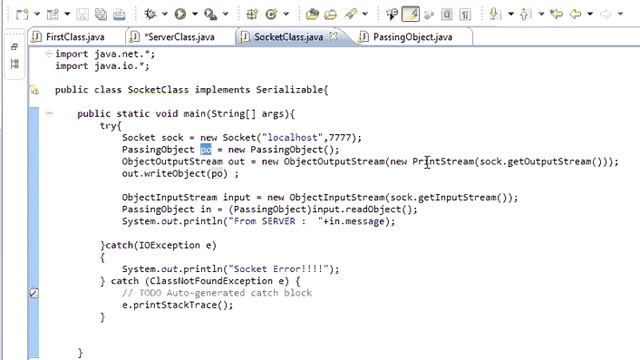The image size is (640, 360).
Task: Click 'Serializable' in class declaration
Action: coord(289,90)
